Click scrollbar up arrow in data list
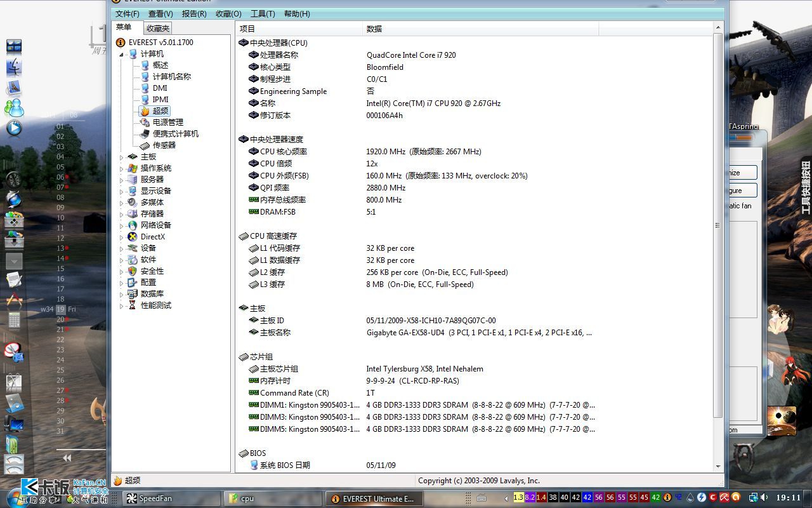 [x=718, y=28]
